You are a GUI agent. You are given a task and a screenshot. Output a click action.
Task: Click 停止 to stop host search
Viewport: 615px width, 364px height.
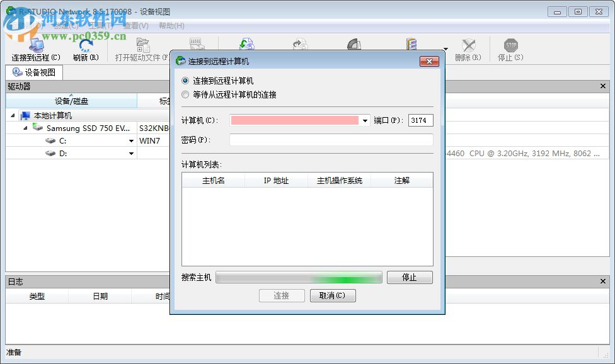[x=410, y=277]
